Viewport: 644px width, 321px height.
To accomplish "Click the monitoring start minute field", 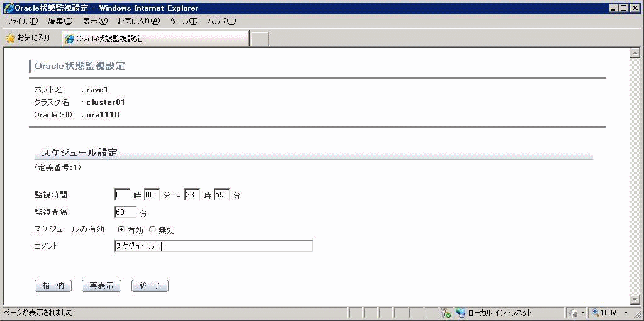I will (152, 195).
